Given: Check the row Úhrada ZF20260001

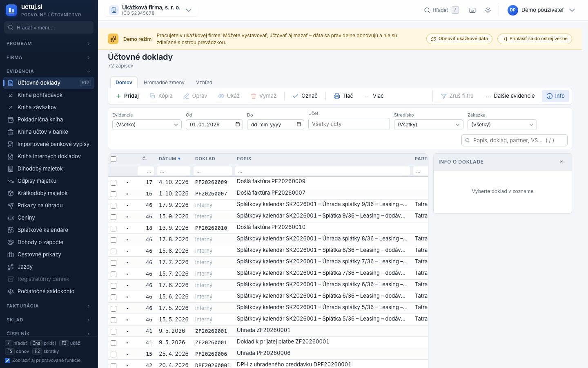Looking at the screenshot, I should [x=114, y=332].
